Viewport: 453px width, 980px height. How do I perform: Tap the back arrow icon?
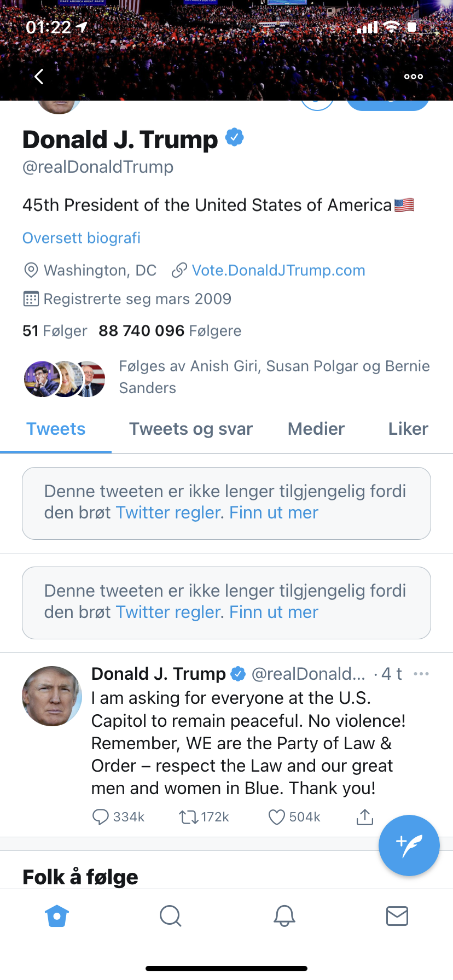coord(39,77)
